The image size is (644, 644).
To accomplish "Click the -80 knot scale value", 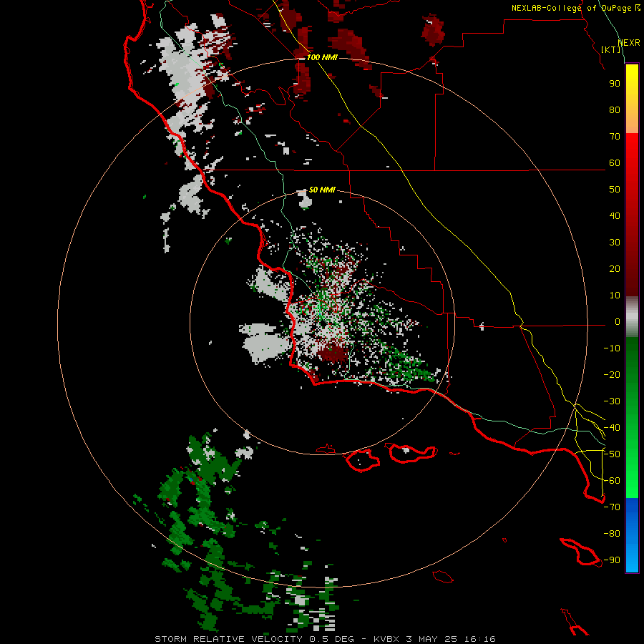I will pyautogui.click(x=612, y=534).
